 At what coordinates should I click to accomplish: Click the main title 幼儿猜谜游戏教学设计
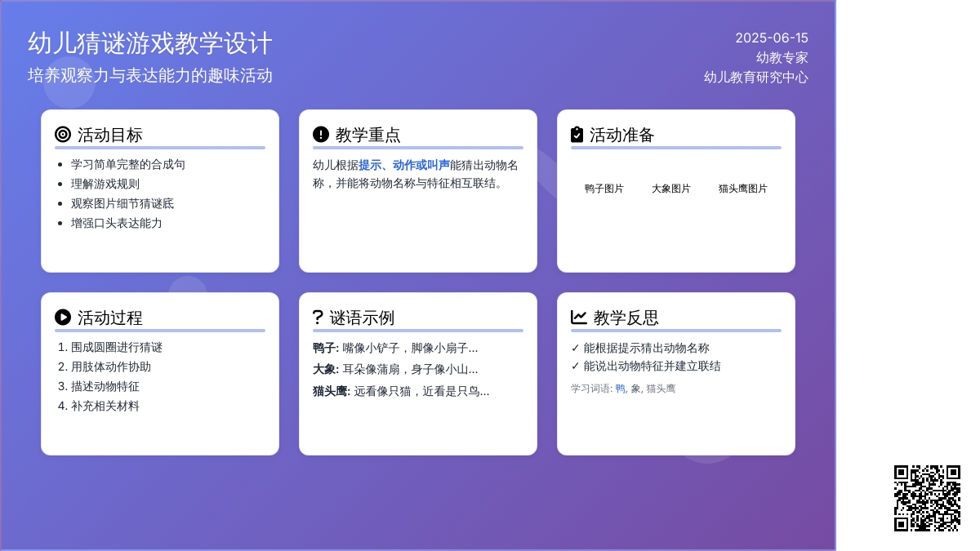pos(150,43)
